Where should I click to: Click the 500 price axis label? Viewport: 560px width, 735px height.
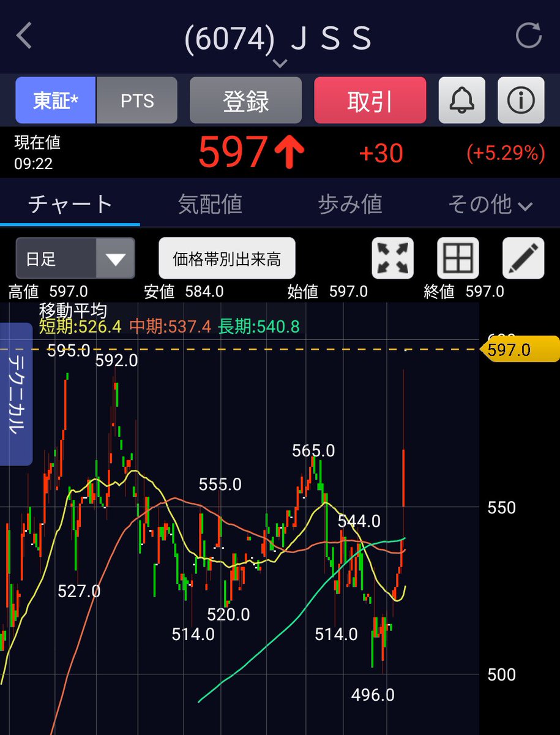pyautogui.click(x=502, y=674)
